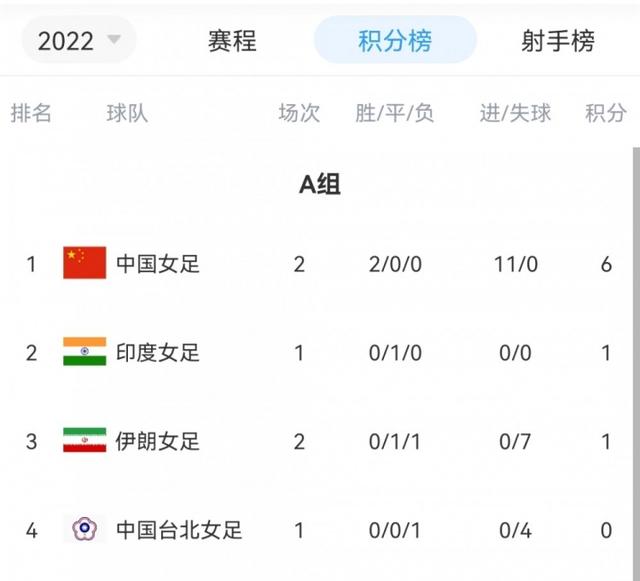The height and width of the screenshot is (581, 640).
Task: Click the 场次 column header
Action: tap(299, 113)
